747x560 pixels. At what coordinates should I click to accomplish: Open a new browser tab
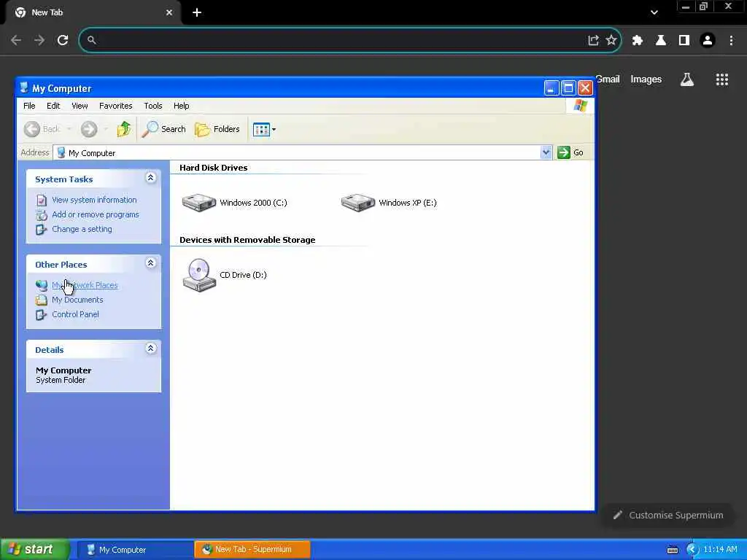click(x=197, y=12)
